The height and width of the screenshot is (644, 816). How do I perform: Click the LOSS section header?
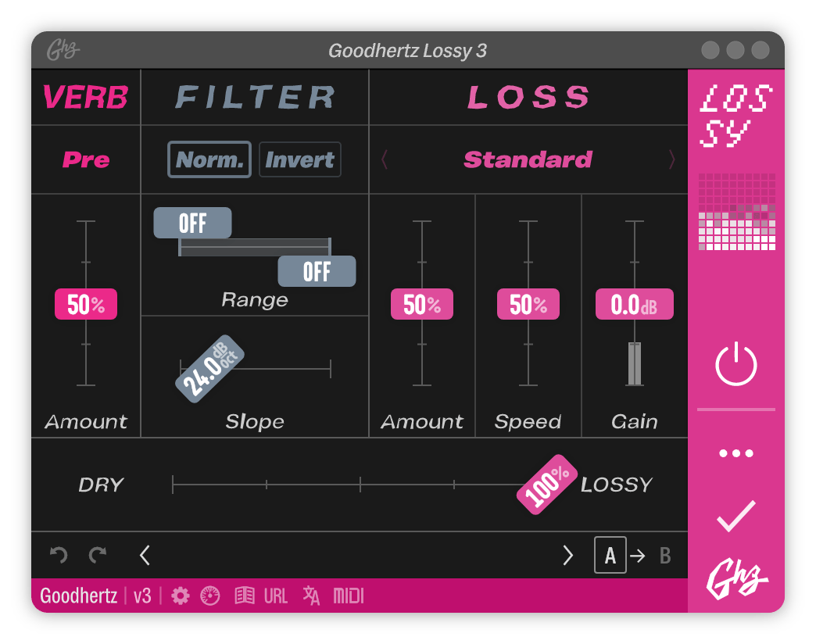(528, 97)
